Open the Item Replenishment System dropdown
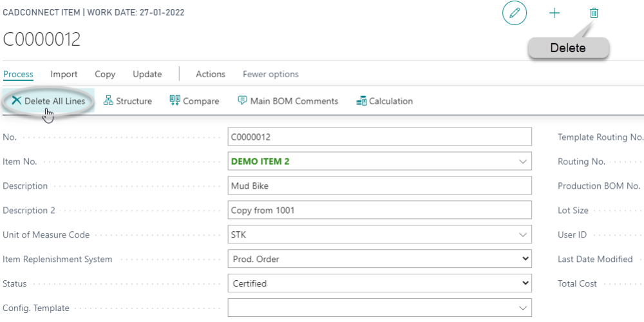Viewport: 644px width, 322px height. pyautogui.click(x=379, y=259)
